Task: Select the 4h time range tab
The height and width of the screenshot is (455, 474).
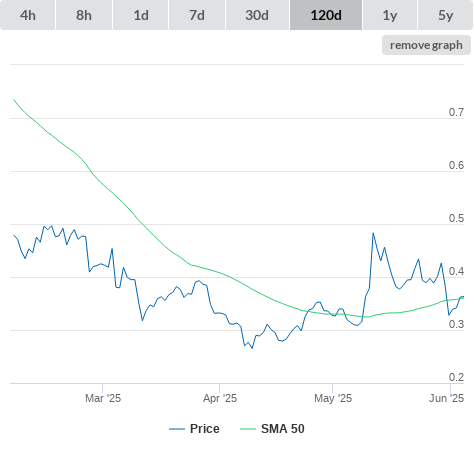Action: point(28,15)
